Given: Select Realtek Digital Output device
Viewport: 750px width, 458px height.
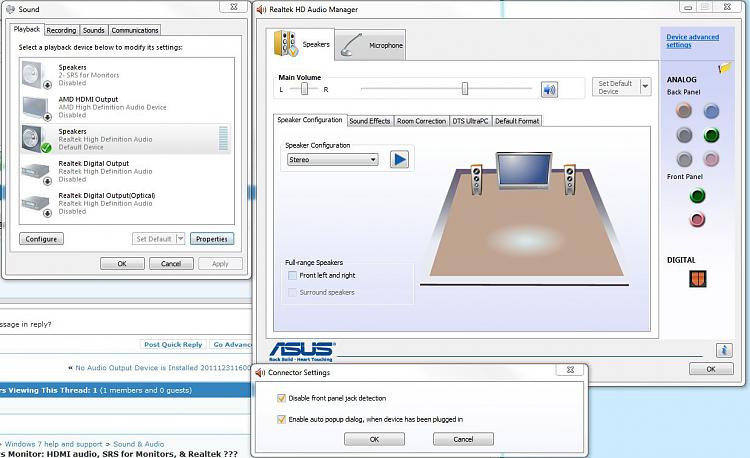Looking at the screenshot, I should 127,171.
